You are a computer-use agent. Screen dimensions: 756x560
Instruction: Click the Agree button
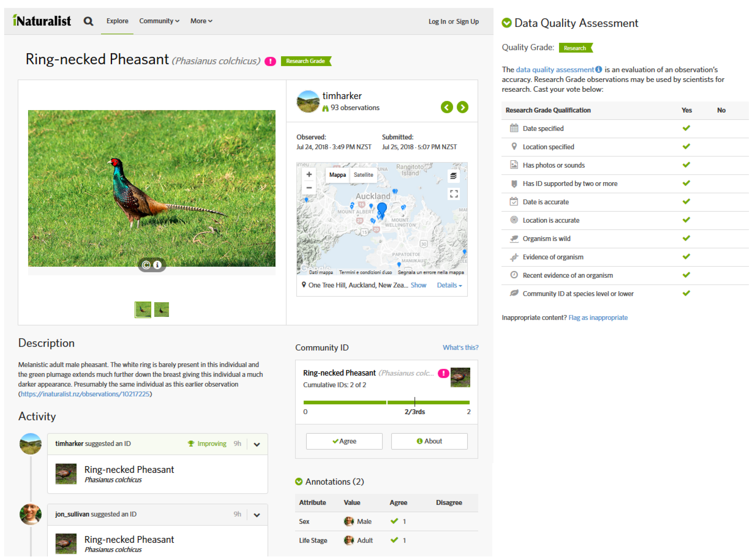pos(344,441)
